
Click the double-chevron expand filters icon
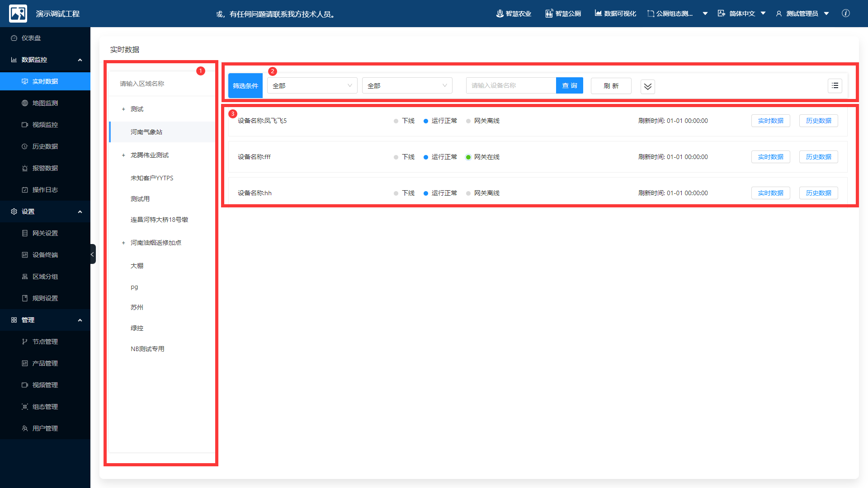click(647, 86)
